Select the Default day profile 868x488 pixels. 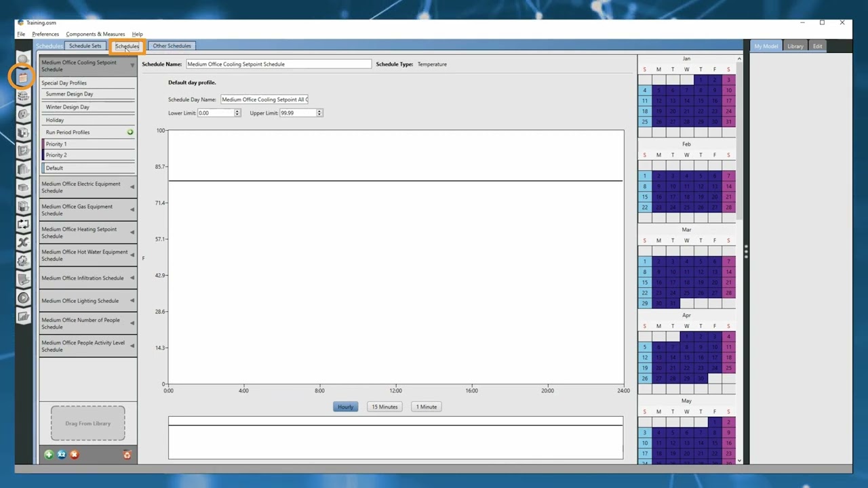88,168
